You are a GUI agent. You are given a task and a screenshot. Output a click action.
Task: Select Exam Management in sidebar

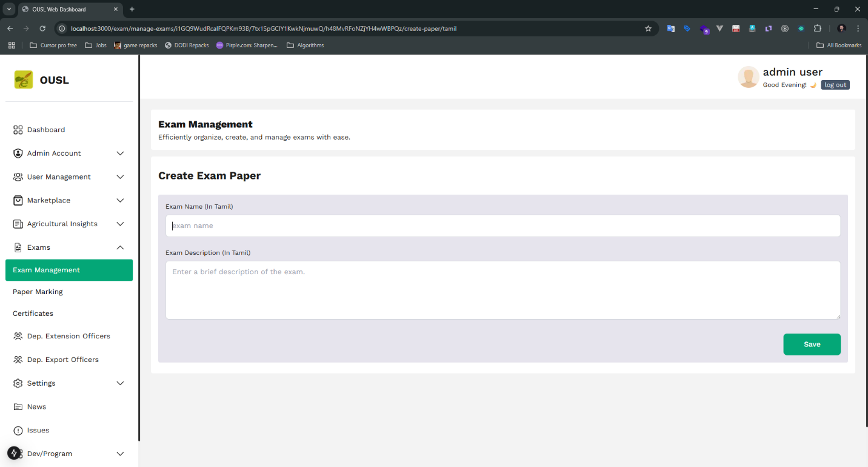(68, 270)
